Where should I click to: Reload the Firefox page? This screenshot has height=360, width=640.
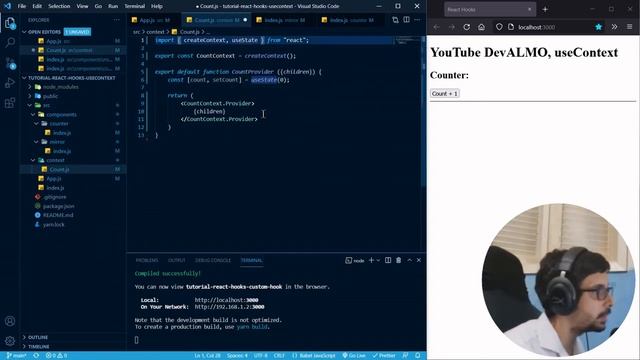tap(467, 27)
